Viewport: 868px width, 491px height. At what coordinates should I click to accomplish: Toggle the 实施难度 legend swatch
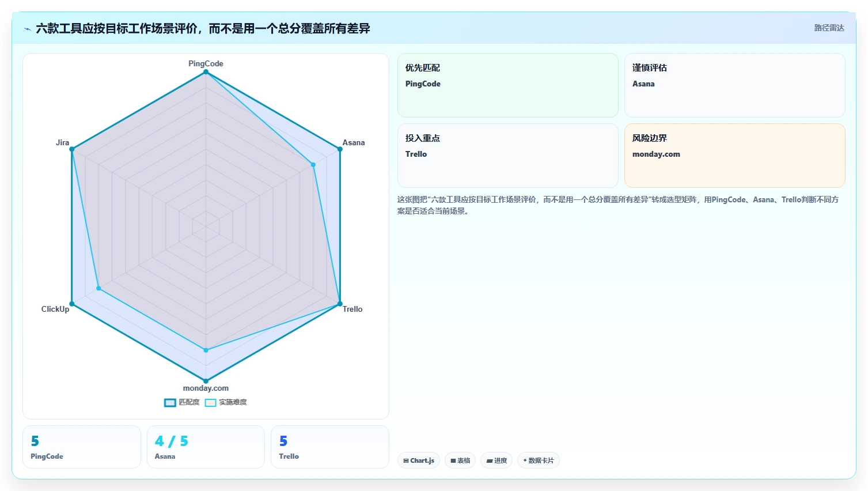tap(210, 403)
